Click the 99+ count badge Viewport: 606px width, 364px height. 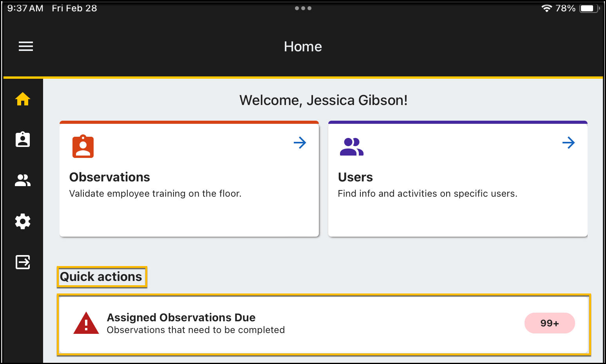click(549, 323)
